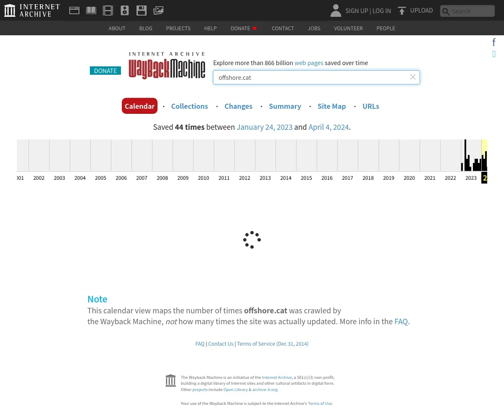Open Terms of Service (Dec 31, 2014)
This screenshot has width=504, height=420.
tap(273, 344)
